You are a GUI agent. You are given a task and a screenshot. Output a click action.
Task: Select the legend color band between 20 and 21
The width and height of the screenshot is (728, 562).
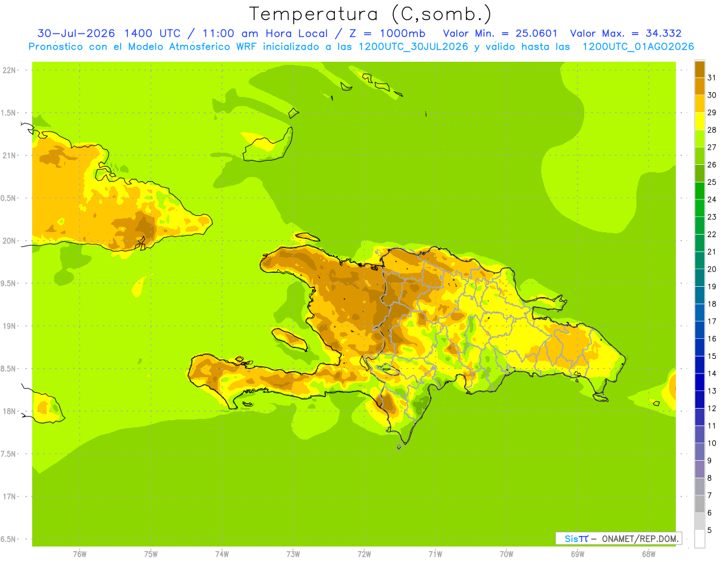699,261
